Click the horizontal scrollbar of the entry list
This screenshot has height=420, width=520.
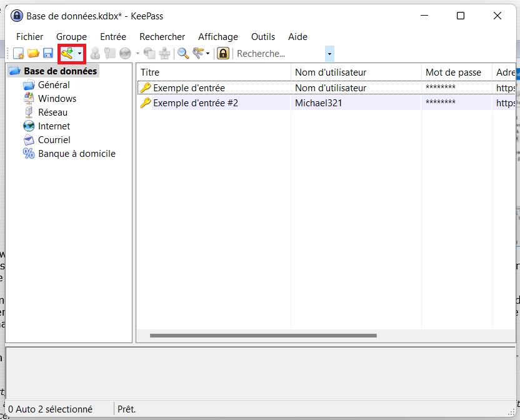tap(262, 336)
